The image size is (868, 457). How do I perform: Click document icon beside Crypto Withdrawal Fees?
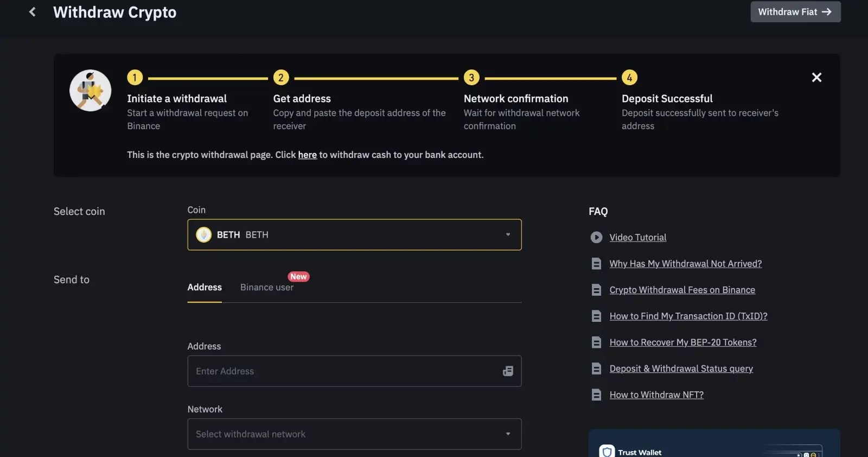(596, 290)
